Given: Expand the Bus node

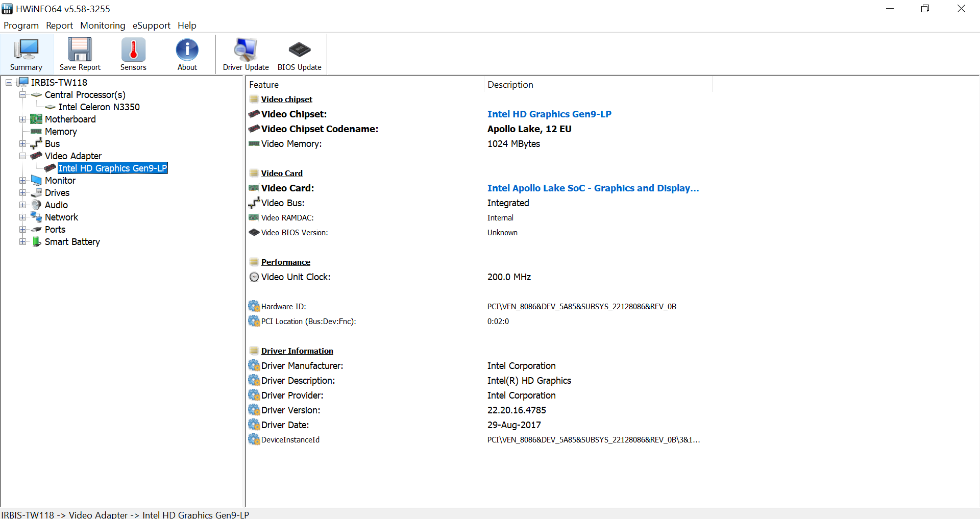Looking at the screenshot, I should point(23,143).
